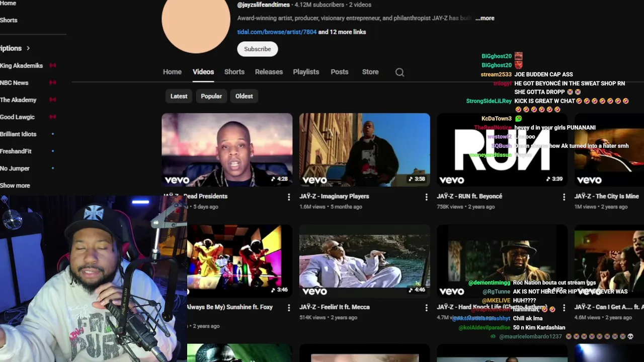Sort videos by Oldest chip

244,96
